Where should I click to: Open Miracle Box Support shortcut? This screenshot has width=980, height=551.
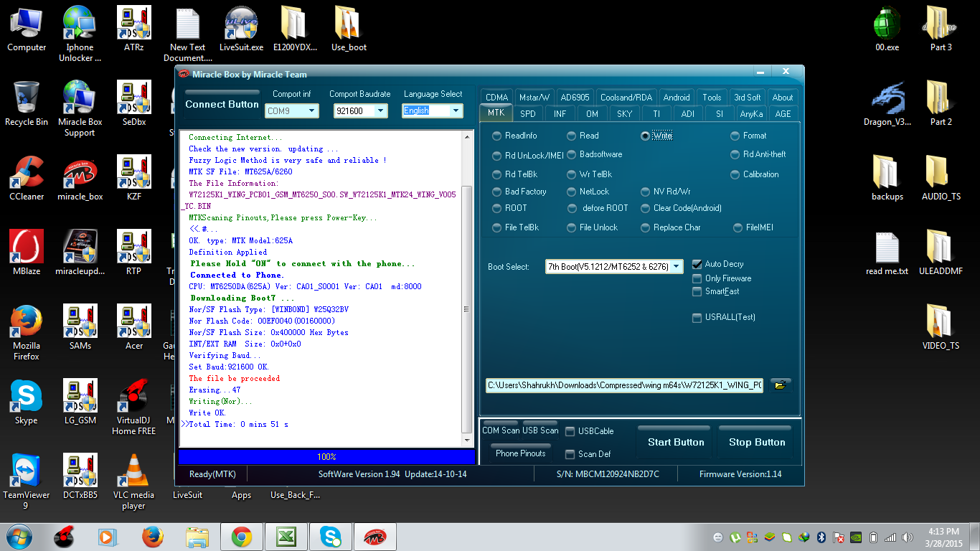pyautogui.click(x=80, y=108)
